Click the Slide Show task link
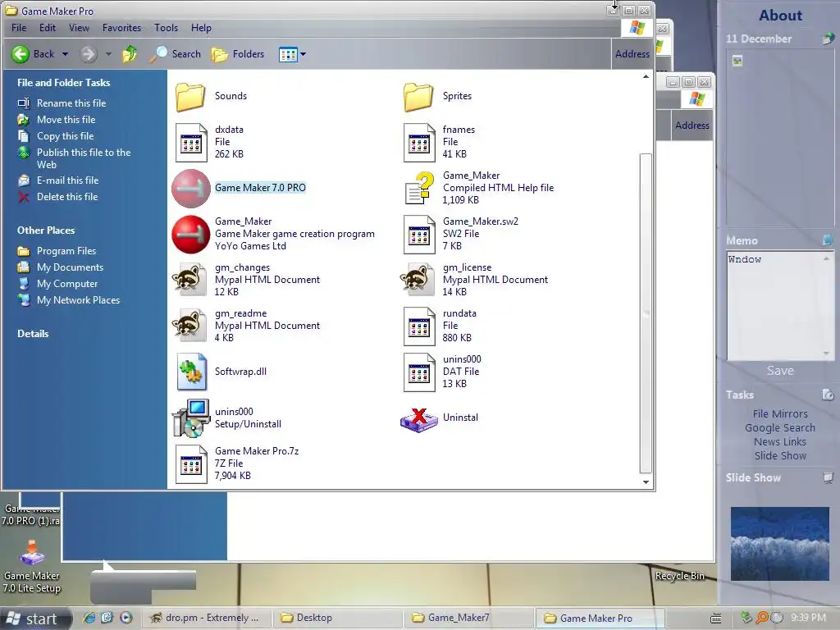Image resolution: width=840 pixels, height=630 pixels. pyautogui.click(x=780, y=456)
